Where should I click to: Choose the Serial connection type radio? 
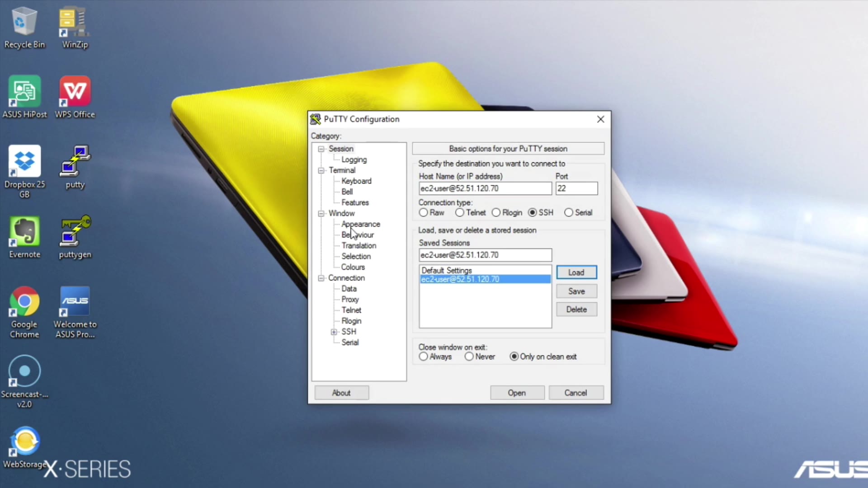coord(568,212)
